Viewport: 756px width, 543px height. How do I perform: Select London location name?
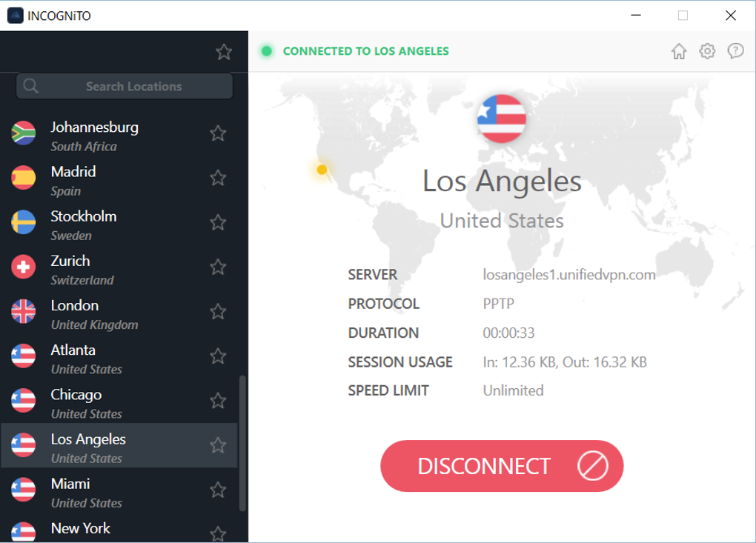75,305
